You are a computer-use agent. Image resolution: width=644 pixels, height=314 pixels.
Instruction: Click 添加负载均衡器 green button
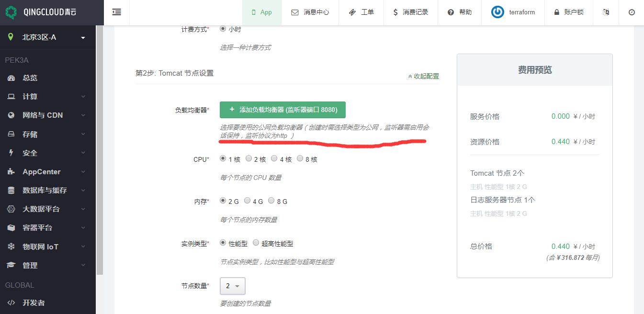[x=282, y=110]
